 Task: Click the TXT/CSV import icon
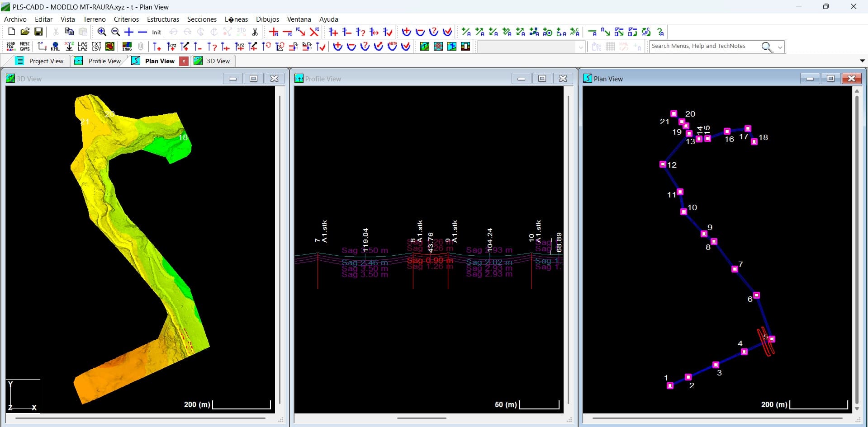click(x=96, y=47)
